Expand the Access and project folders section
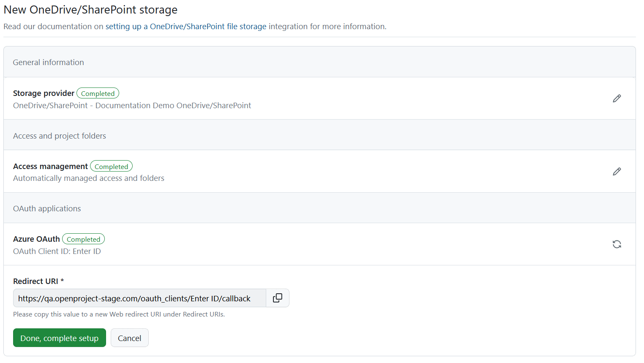The height and width of the screenshot is (363, 644). point(59,136)
